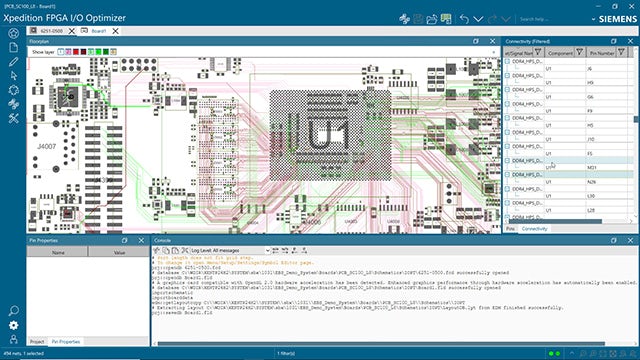Toggle Show layer 1 box

(61, 52)
